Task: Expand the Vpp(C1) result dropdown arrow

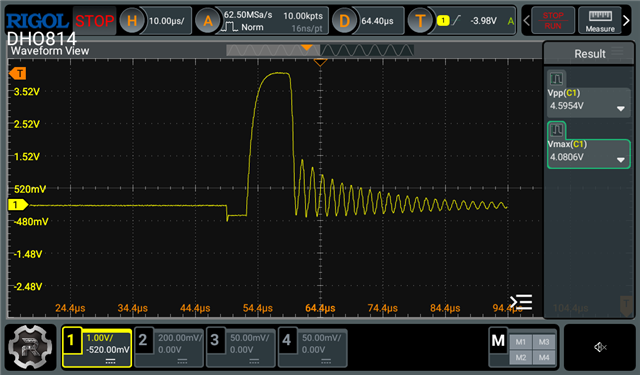Action: [621, 109]
